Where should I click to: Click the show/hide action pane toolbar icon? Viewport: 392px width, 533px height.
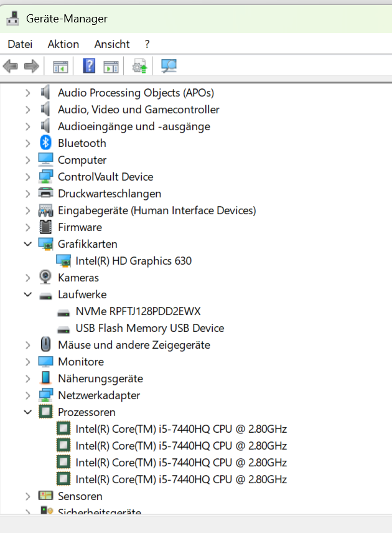pyautogui.click(x=111, y=66)
